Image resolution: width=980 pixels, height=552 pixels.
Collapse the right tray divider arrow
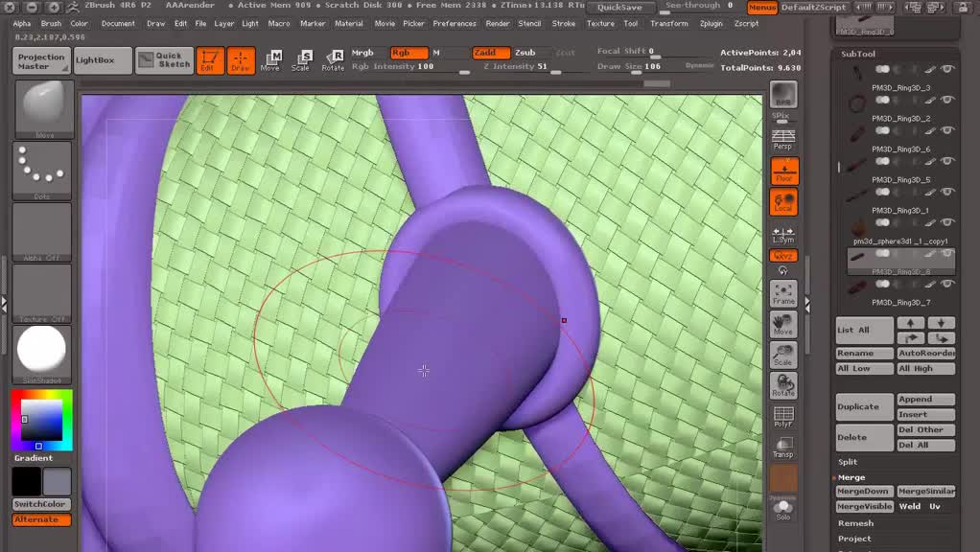(x=806, y=305)
